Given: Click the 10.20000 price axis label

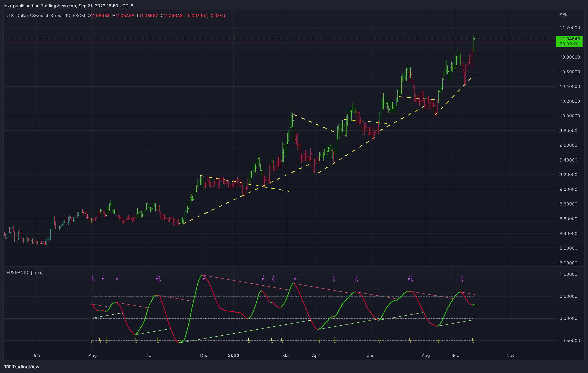Looking at the screenshot, I should pyautogui.click(x=570, y=101).
